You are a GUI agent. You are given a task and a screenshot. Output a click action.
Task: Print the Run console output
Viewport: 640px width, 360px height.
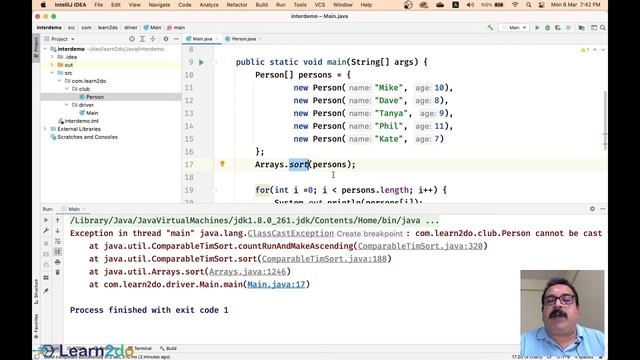pos(58,262)
